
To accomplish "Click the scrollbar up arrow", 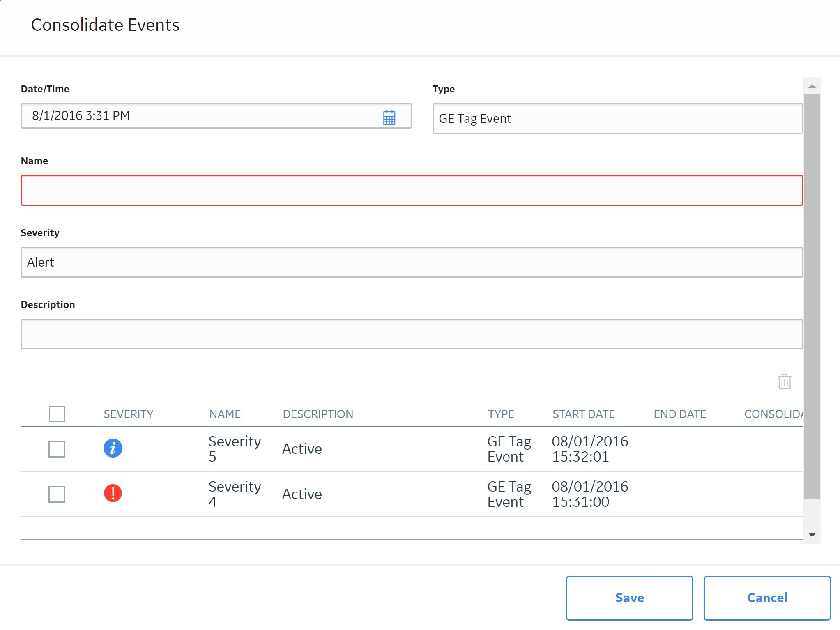I will pos(812,86).
